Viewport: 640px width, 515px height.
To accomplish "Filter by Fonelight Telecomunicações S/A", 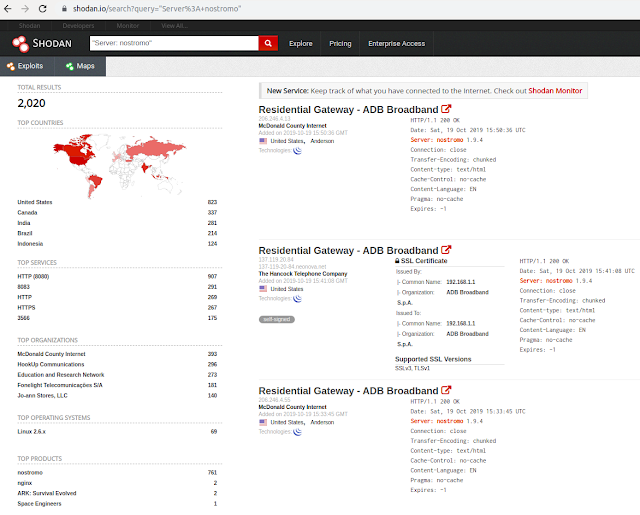I will click(x=60, y=385).
